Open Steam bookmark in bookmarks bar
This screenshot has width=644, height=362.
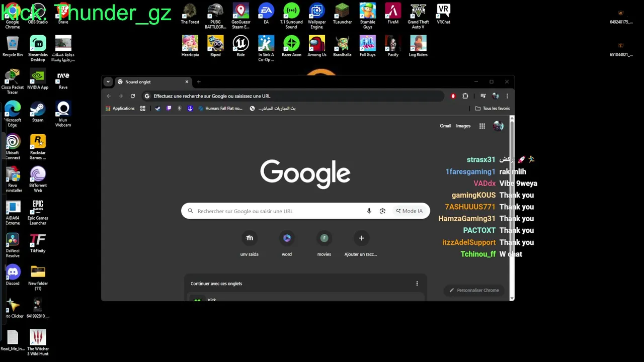pos(157,109)
